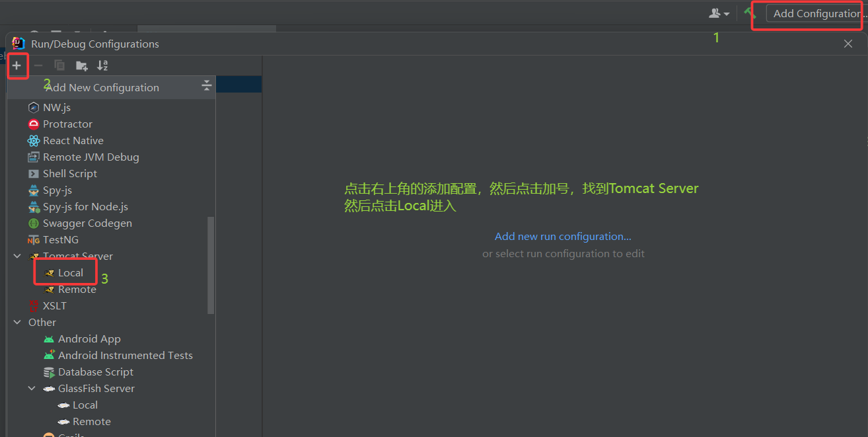The image size is (868, 437).
Task: Click the Add new run configuration... link
Action: point(563,236)
